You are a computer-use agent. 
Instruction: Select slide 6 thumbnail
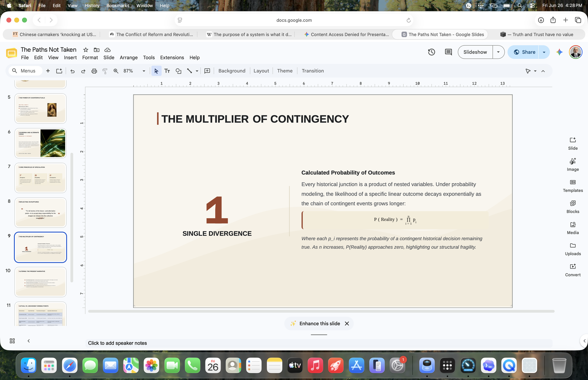40,143
